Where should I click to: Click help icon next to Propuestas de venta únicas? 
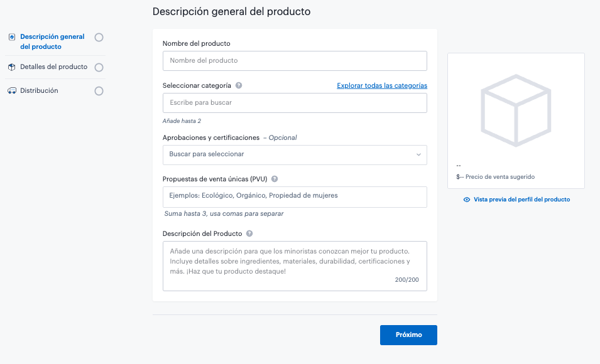[x=275, y=179]
